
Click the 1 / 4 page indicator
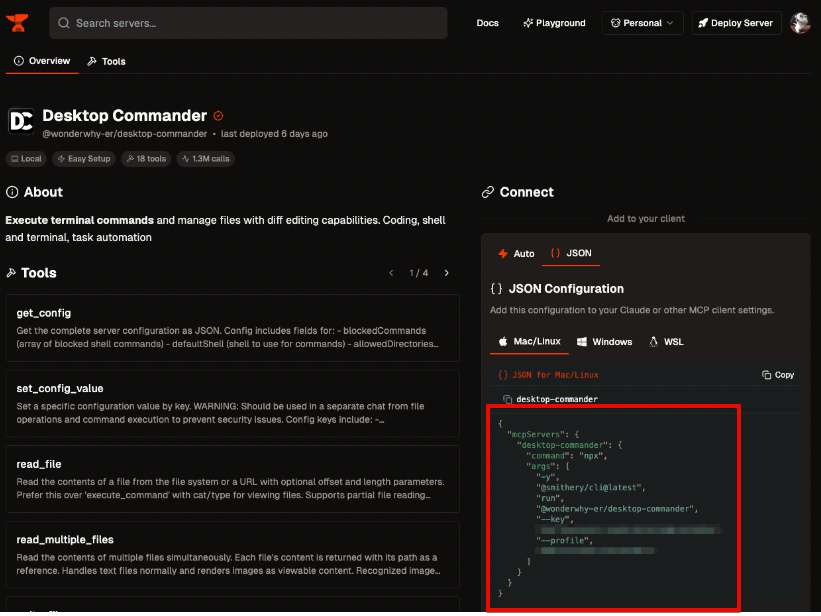[x=418, y=273]
